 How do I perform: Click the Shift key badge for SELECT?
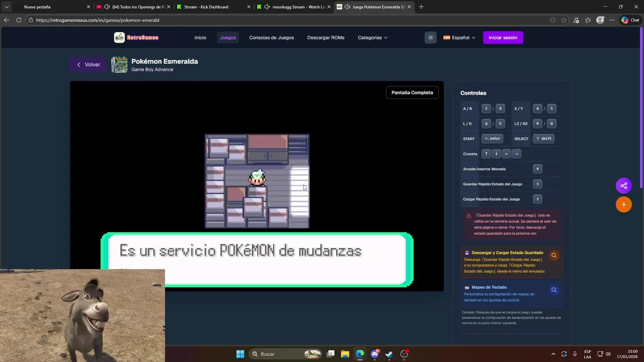544,139
